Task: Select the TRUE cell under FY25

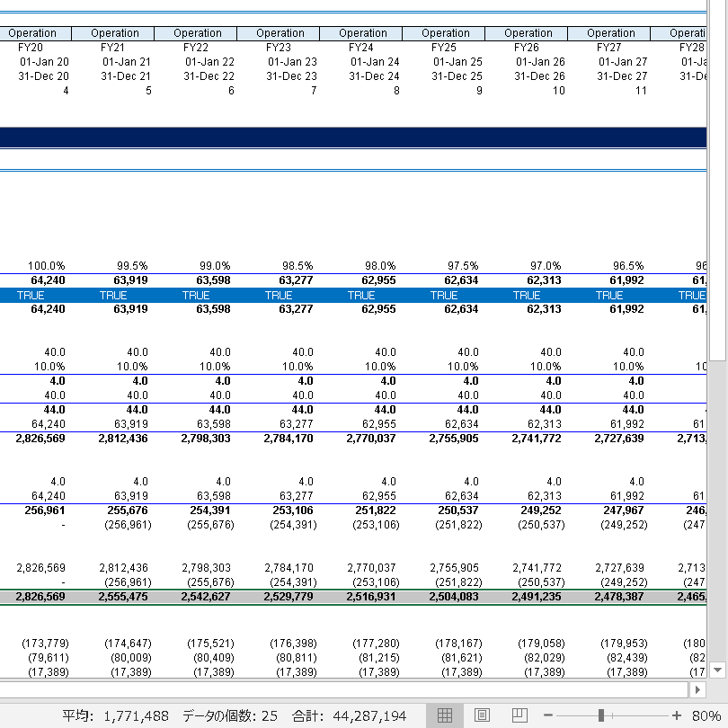Action: point(443,296)
